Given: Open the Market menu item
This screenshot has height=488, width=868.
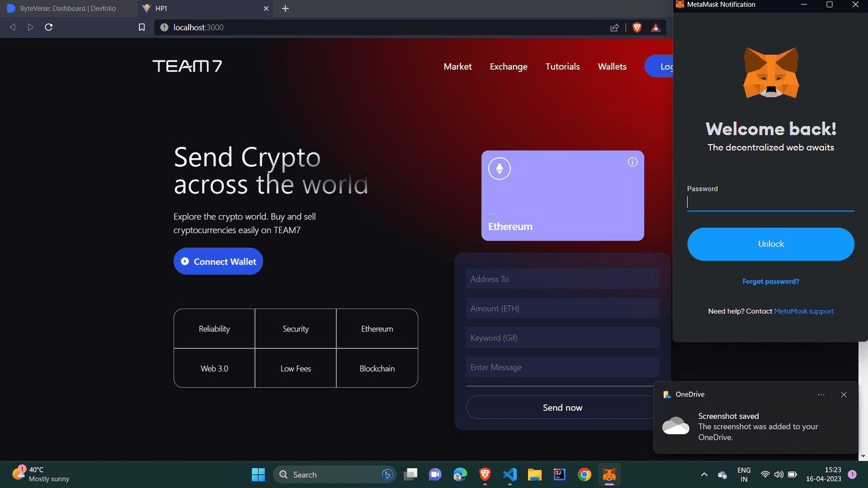Looking at the screenshot, I should tap(458, 66).
